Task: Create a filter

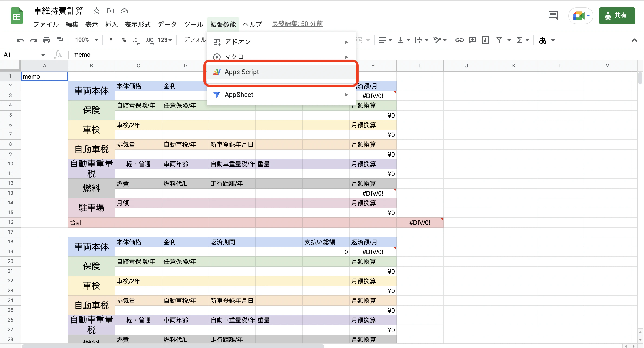Action: [499, 40]
